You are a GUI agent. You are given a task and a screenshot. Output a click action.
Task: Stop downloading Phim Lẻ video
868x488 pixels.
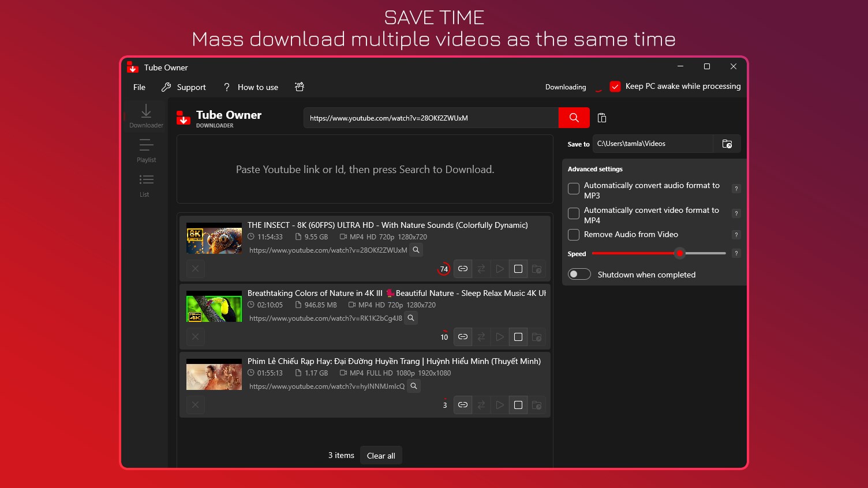pyautogui.click(x=518, y=405)
